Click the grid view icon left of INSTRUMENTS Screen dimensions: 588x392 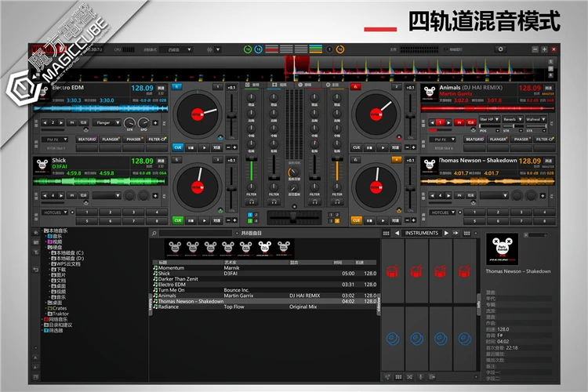point(386,234)
